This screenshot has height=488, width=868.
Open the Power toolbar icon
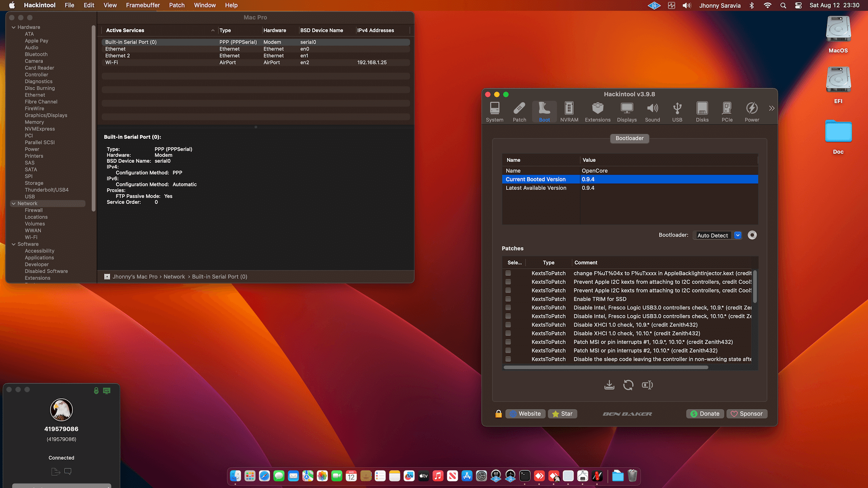(752, 112)
